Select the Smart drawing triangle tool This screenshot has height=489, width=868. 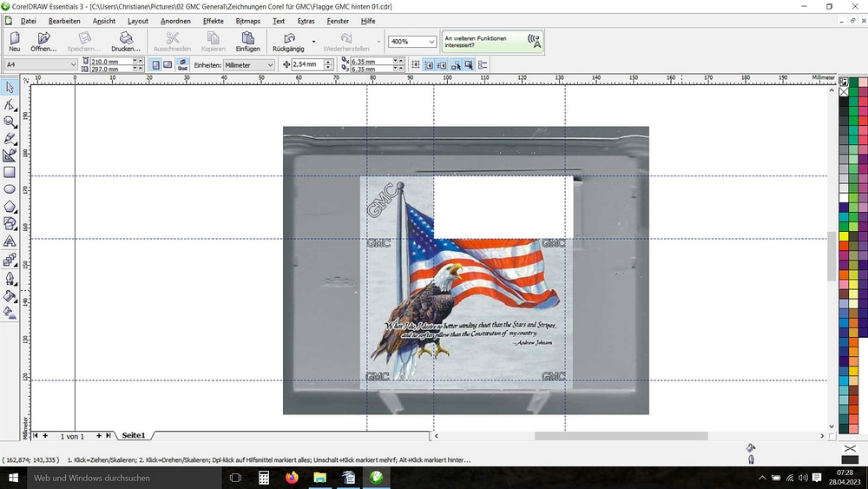tap(10, 155)
